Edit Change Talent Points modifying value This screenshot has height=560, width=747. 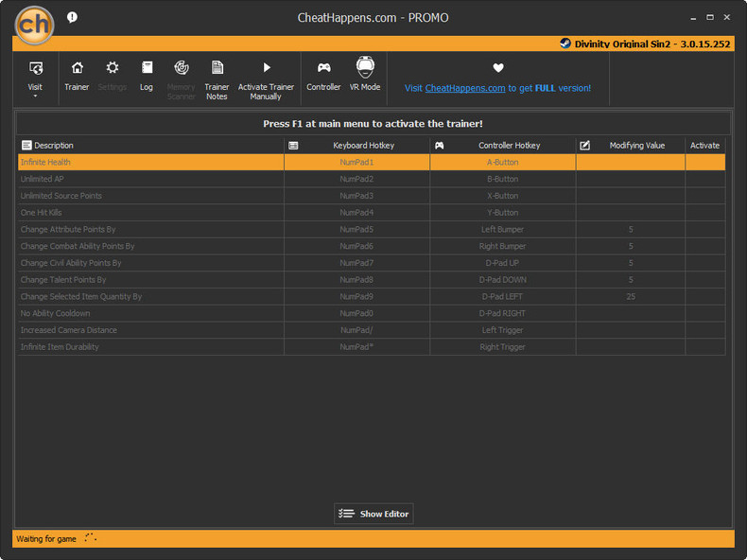(631, 280)
